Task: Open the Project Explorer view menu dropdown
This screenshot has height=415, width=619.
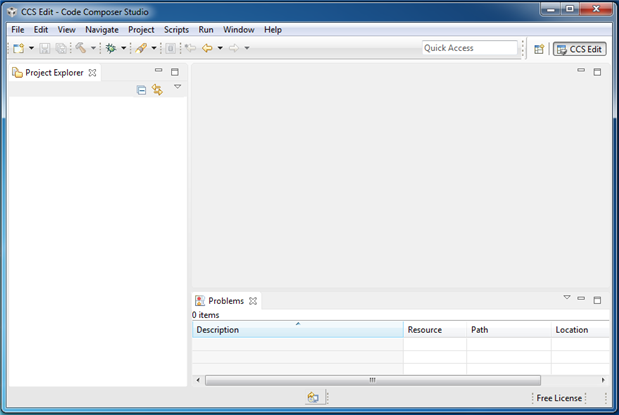Action: tap(177, 88)
